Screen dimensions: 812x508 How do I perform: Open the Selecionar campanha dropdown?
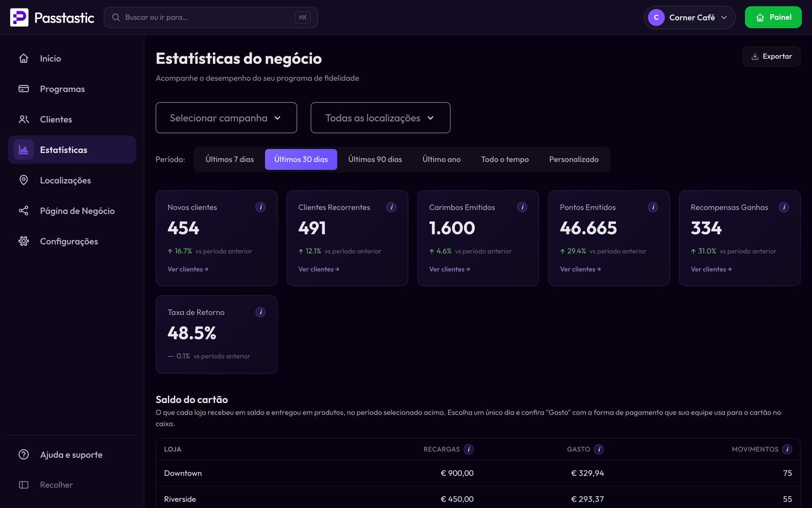(226, 118)
